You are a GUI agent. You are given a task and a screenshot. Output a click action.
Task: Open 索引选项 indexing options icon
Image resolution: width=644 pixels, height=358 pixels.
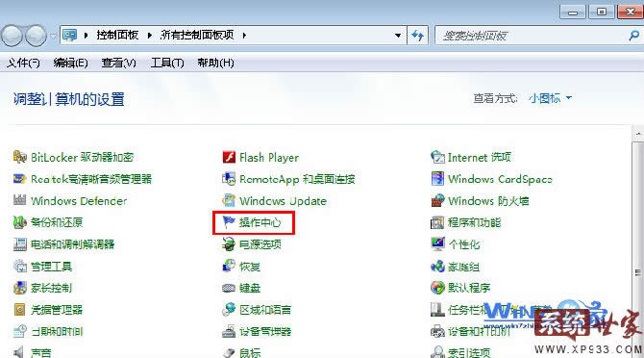[x=437, y=352]
